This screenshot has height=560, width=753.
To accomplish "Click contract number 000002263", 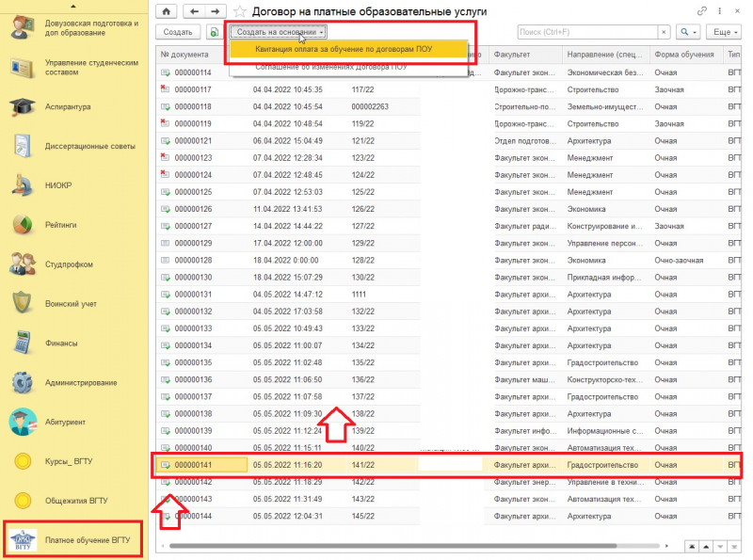I will pyautogui.click(x=370, y=106).
